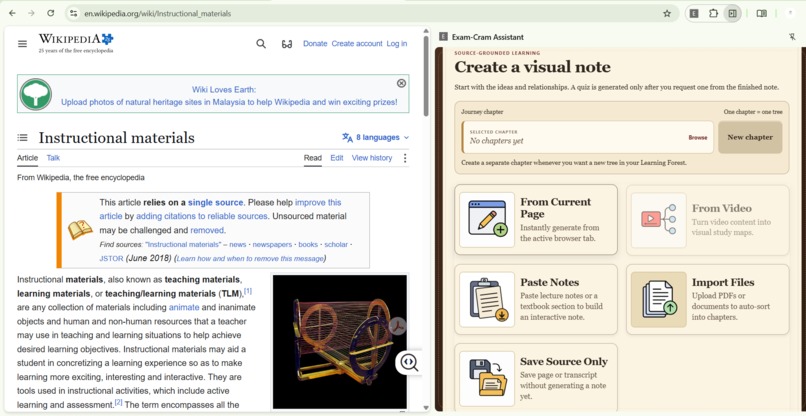Click Browse in selected chapter field
Image resolution: width=806 pixels, height=416 pixels.
pos(698,137)
